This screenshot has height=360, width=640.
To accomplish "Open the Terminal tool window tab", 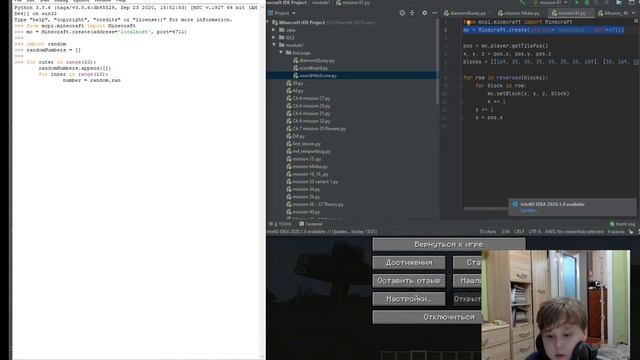I will [x=311, y=224].
